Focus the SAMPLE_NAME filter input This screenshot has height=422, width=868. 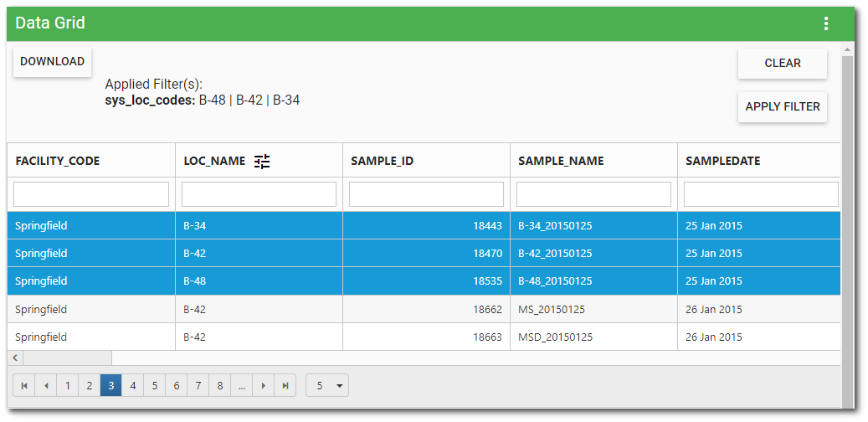(x=594, y=194)
